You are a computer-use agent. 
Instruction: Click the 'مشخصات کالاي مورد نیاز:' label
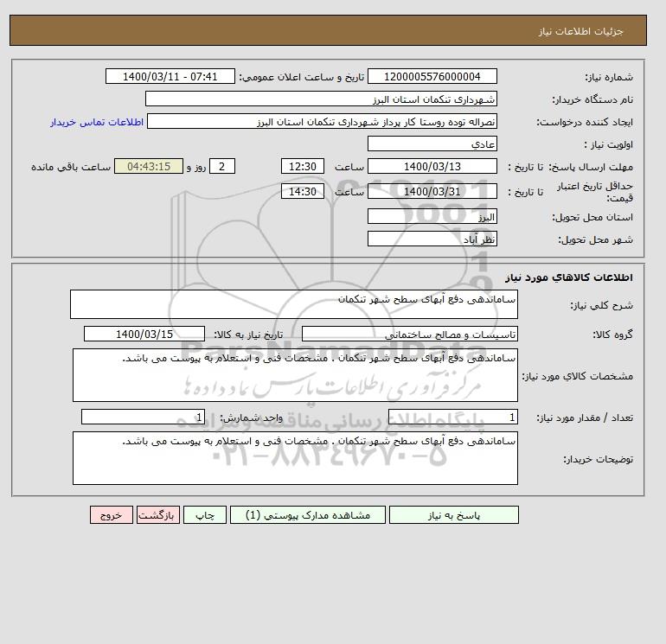click(x=577, y=376)
